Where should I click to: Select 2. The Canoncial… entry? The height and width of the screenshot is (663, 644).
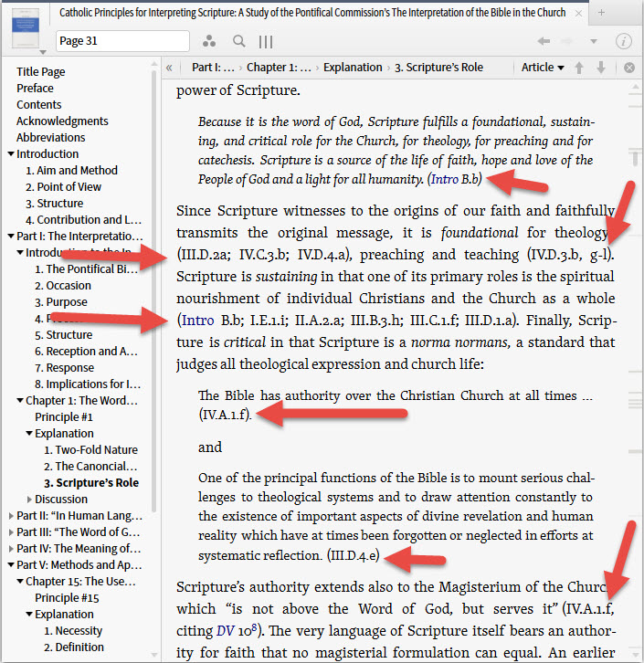pyautogui.click(x=90, y=467)
